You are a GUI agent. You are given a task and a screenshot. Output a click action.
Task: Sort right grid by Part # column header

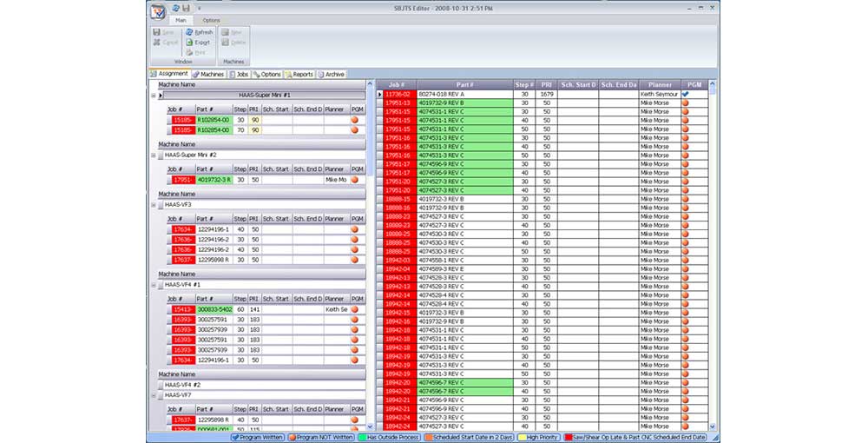(465, 85)
